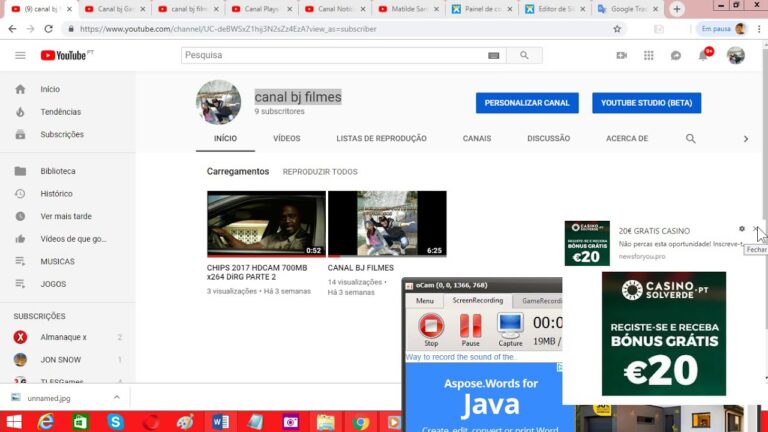Click the CANAL BJ FILMES video title
This screenshot has height=432, width=768.
[360, 268]
